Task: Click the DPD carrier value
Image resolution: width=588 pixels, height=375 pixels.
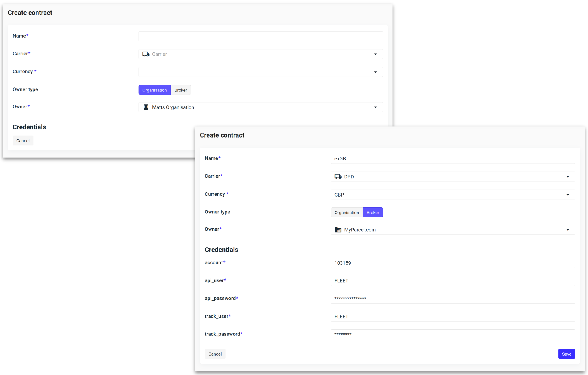Action: [349, 177]
